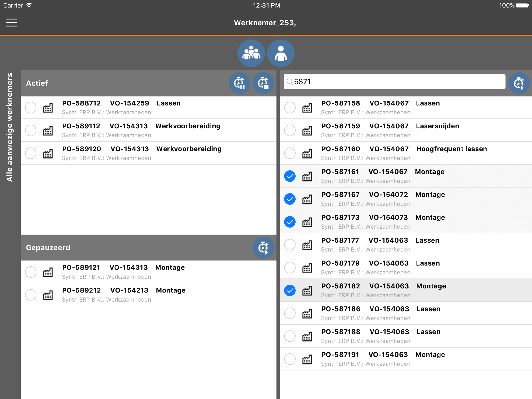Screen dimensions: 532x399
Task: Click factory icon for PO-588712
Action: pos(48,108)
